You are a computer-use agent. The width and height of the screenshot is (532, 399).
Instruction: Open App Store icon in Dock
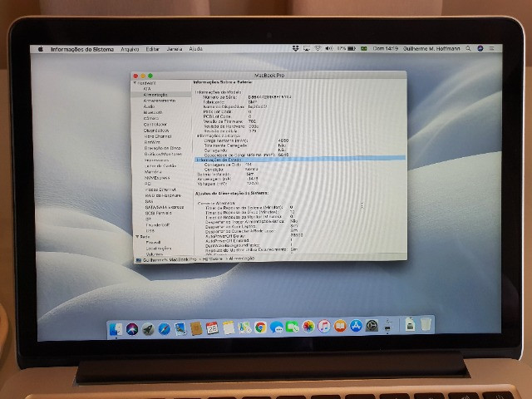pos(356,326)
